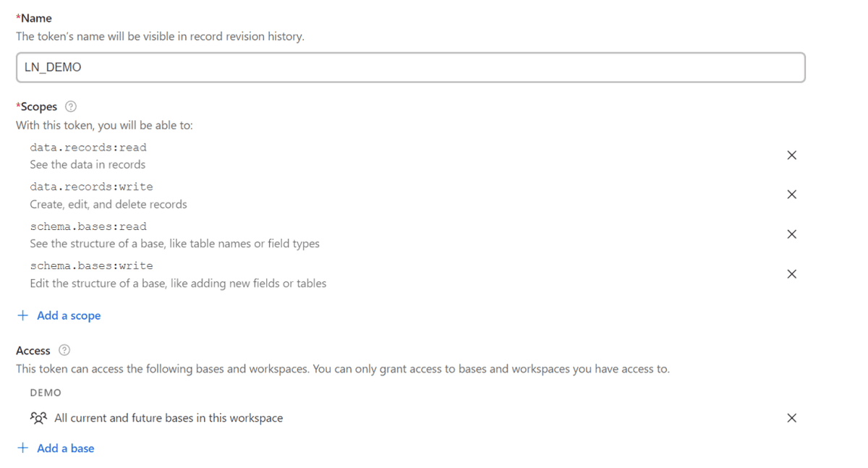Click the Scopes section label
This screenshot has width=868, height=468.
coord(38,106)
